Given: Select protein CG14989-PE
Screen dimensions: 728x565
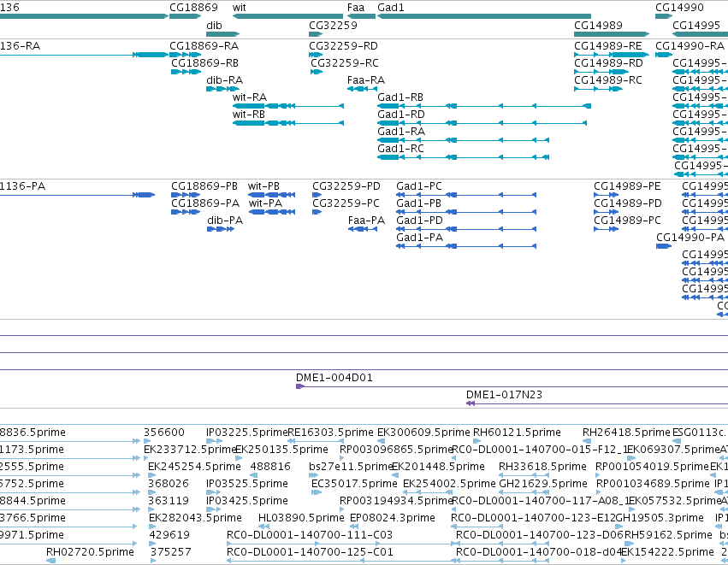Looking at the screenshot, I should pos(607,195).
